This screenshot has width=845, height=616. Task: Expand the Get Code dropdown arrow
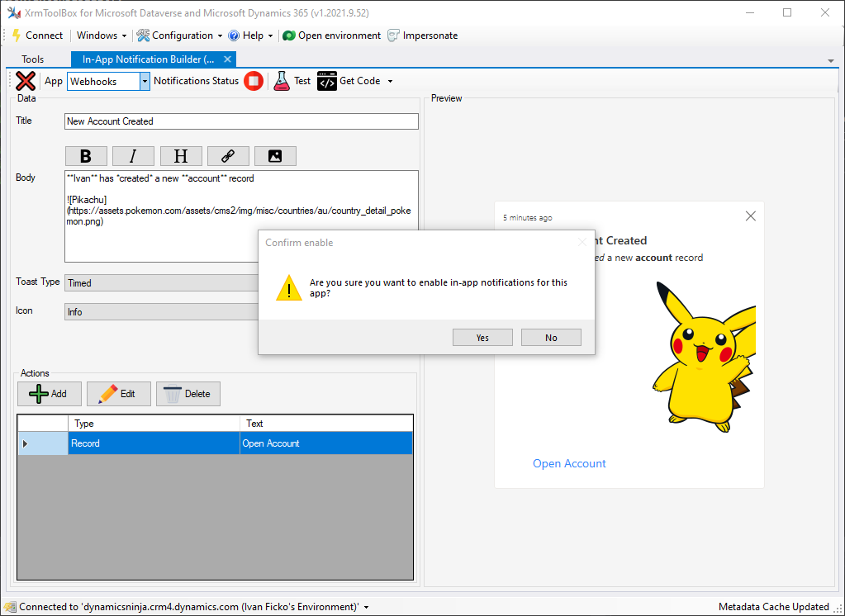click(390, 82)
